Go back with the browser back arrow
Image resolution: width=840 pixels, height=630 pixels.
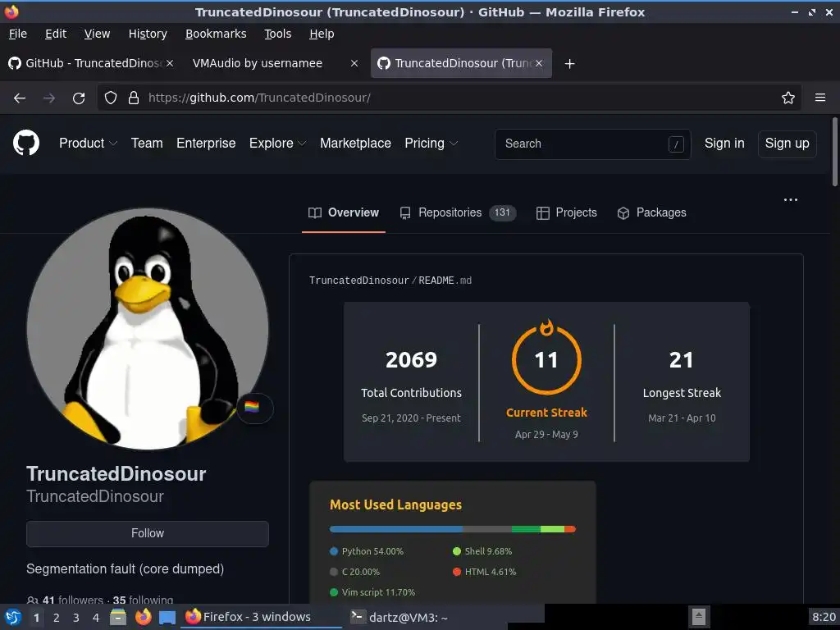click(20, 98)
